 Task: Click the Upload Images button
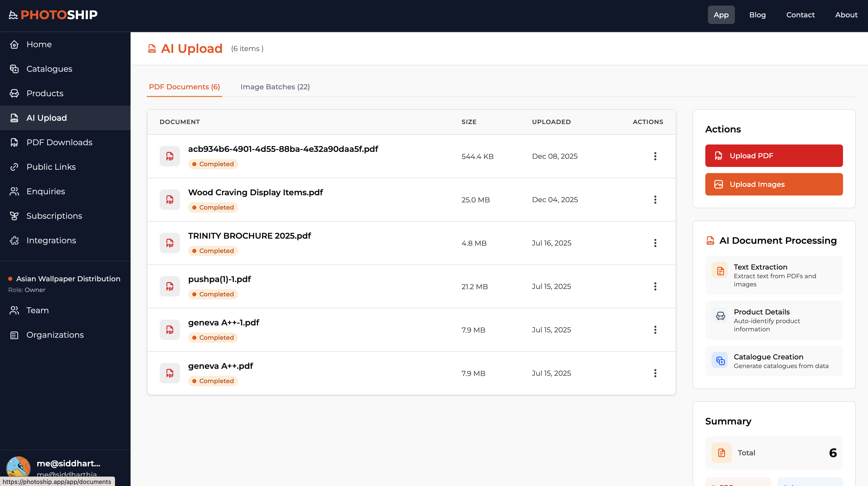773,184
